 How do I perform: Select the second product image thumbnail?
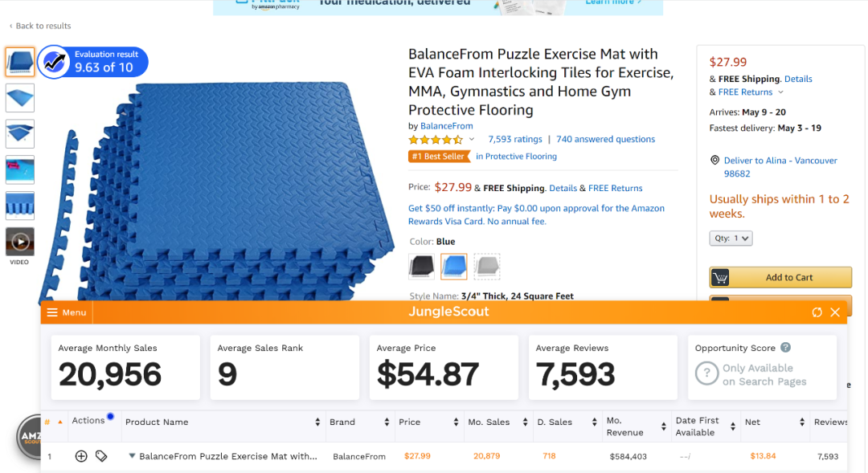pyautogui.click(x=20, y=97)
